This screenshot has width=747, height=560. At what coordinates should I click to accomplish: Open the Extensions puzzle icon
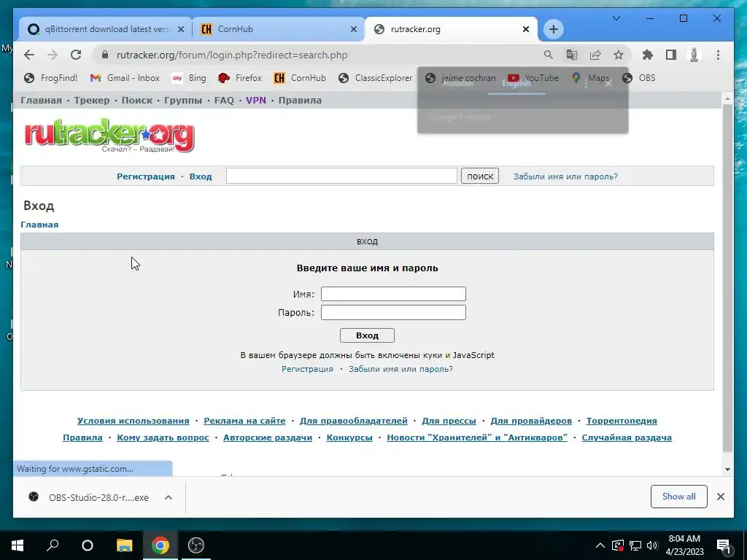(648, 55)
